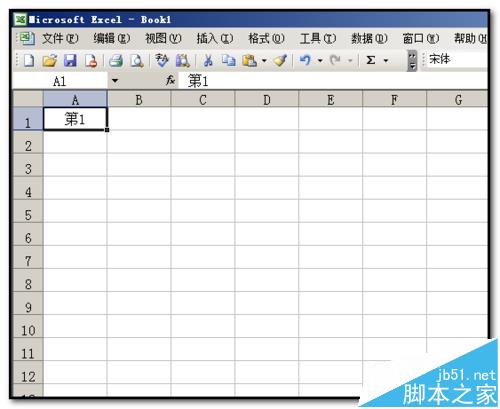This screenshot has height=409, width=500.
Task: Expand the AutoSum functions dropdown arrow
Action: [386, 61]
